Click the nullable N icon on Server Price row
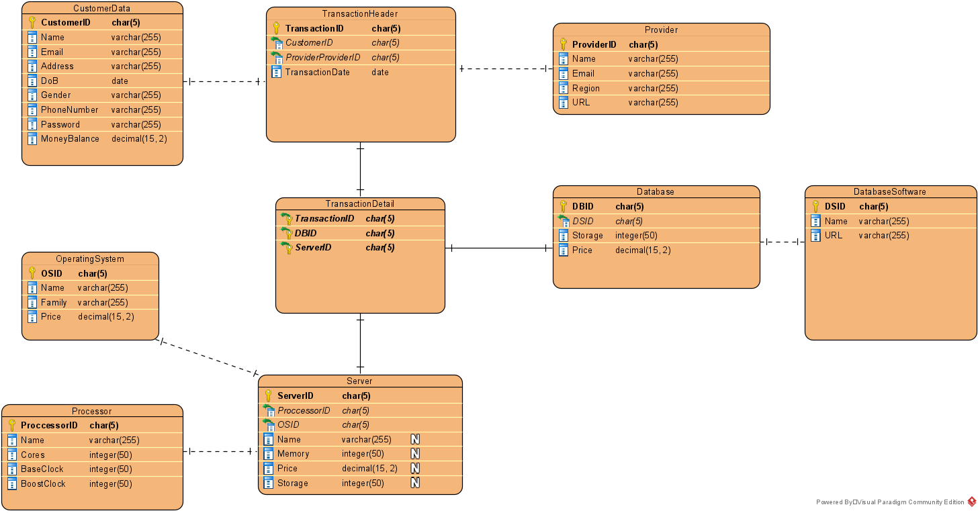Image resolution: width=980 pixels, height=513 pixels. click(415, 468)
